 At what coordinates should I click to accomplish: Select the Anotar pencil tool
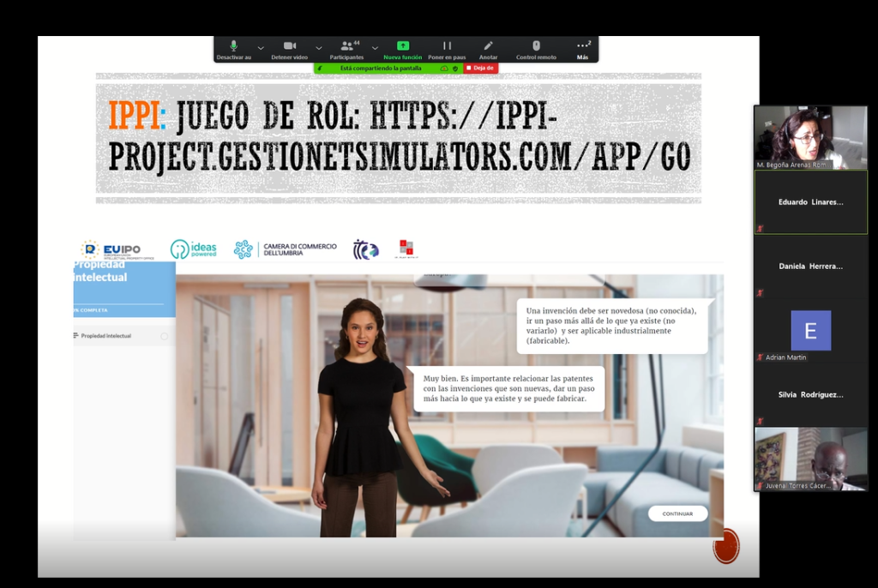(x=488, y=46)
